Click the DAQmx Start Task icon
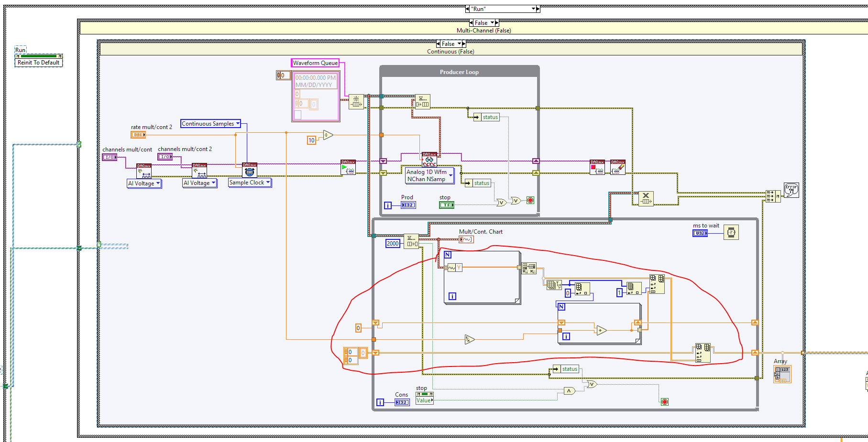 click(x=348, y=167)
